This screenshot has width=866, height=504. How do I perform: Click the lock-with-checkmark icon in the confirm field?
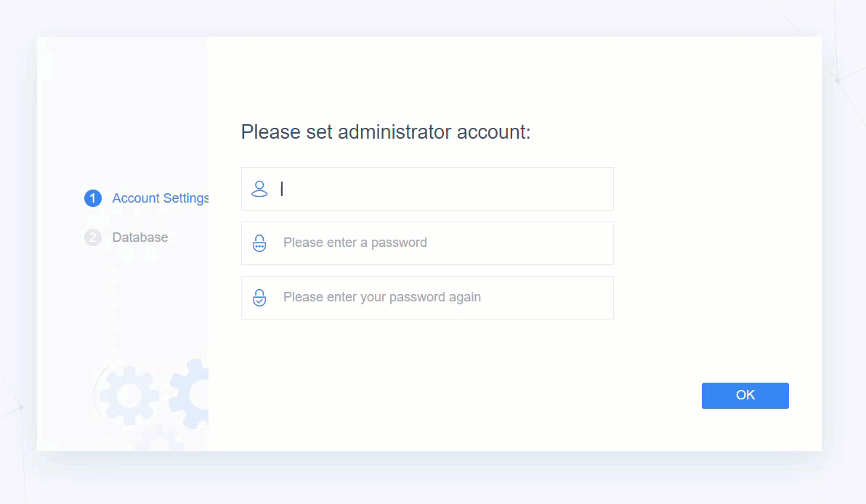(259, 298)
